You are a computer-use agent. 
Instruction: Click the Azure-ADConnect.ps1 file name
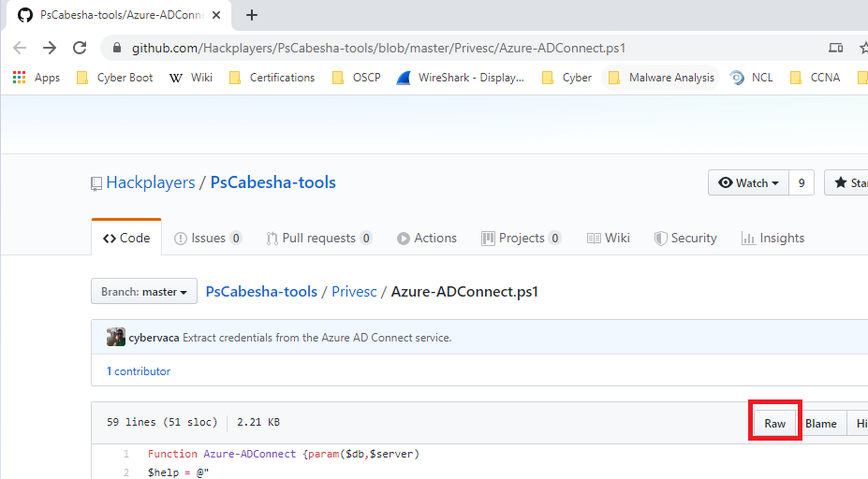[x=464, y=292]
